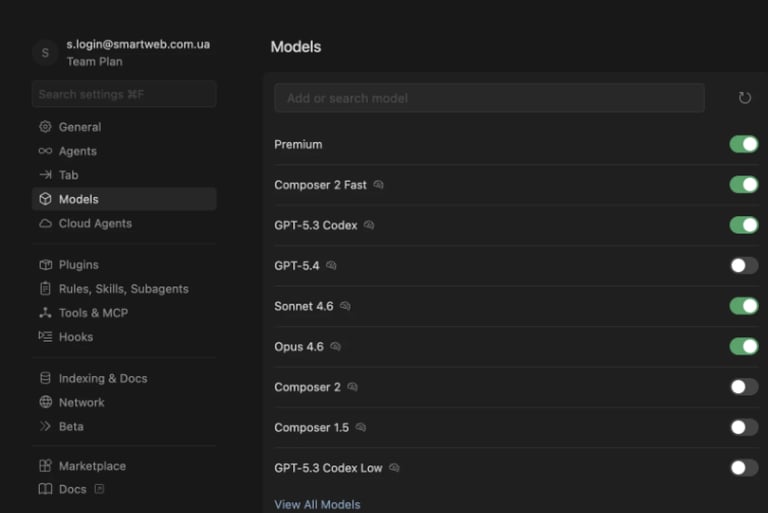Focus the Search settings field
This screenshot has width=768, height=513.
124,94
